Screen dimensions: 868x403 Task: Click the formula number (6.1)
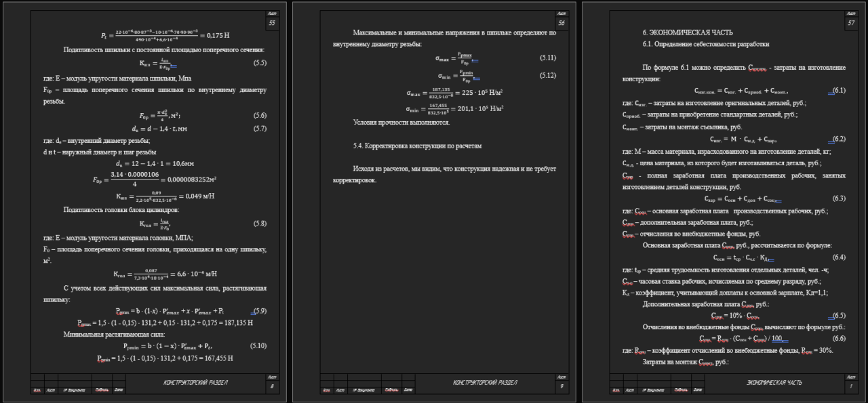click(839, 90)
